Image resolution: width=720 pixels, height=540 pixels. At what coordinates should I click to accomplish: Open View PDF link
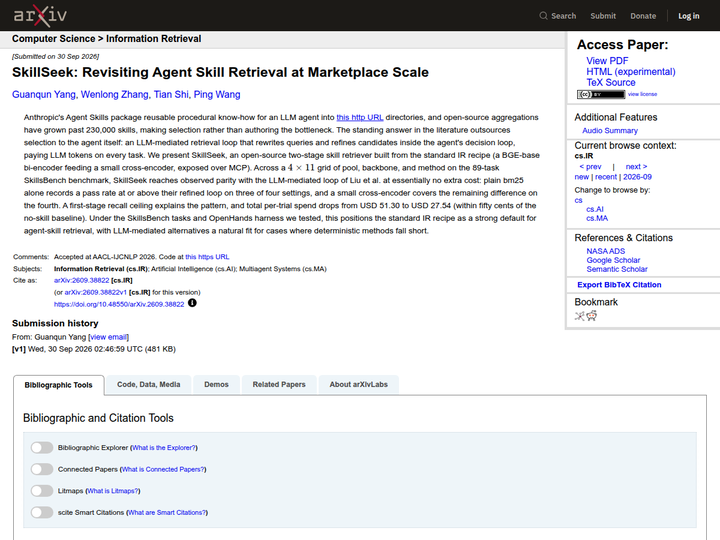607,61
